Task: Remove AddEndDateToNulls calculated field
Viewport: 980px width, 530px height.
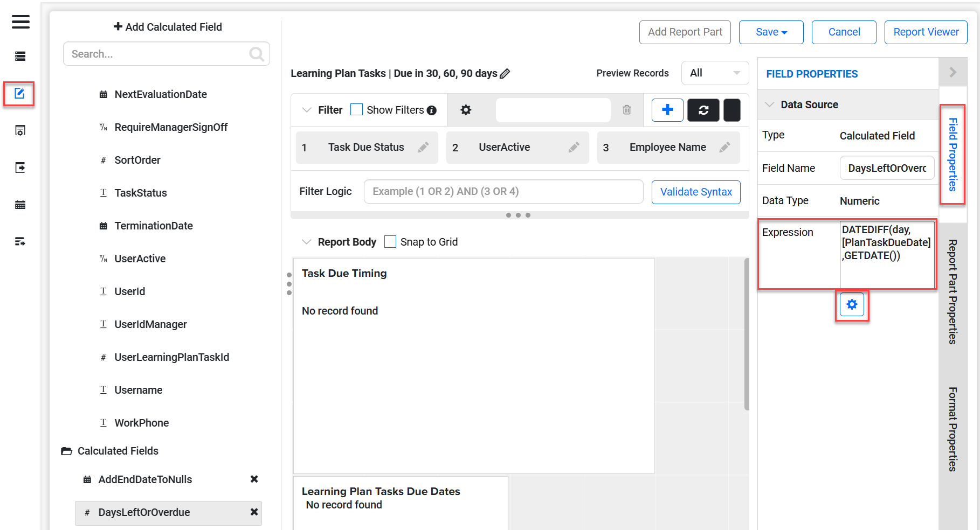Action: click(x=254, y=479)
